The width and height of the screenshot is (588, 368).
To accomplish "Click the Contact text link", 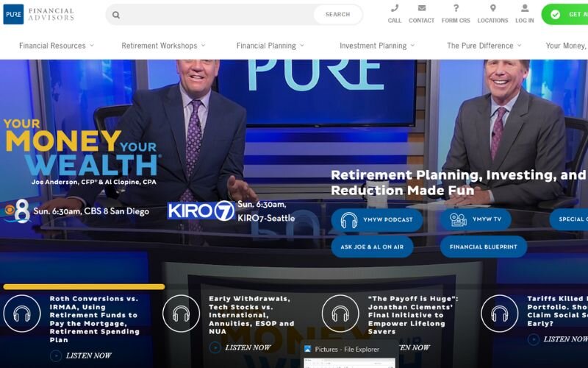I will pyautogui.click(x=421, y=21).
